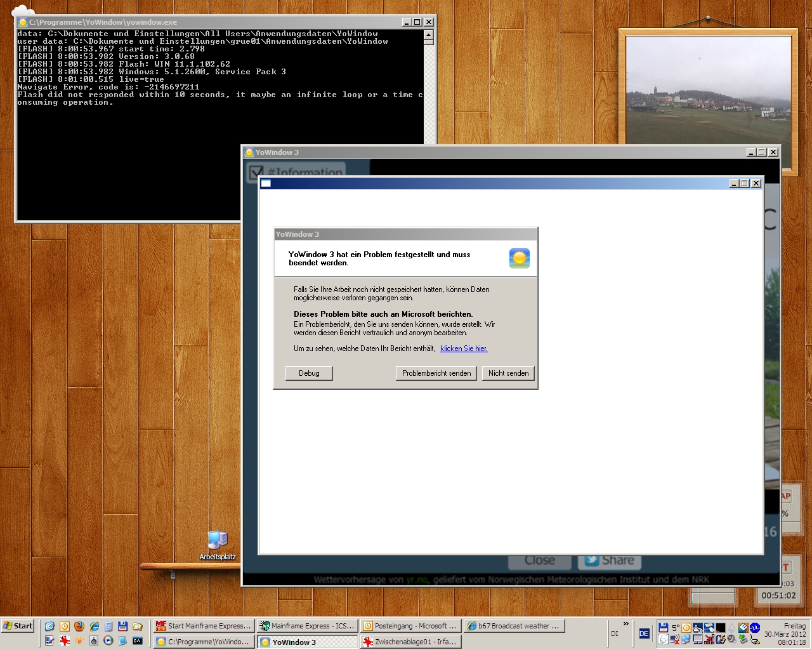The image size is (812, 650).
Task: Open command prompt icon in quick launch
Action: pos(138,641)
